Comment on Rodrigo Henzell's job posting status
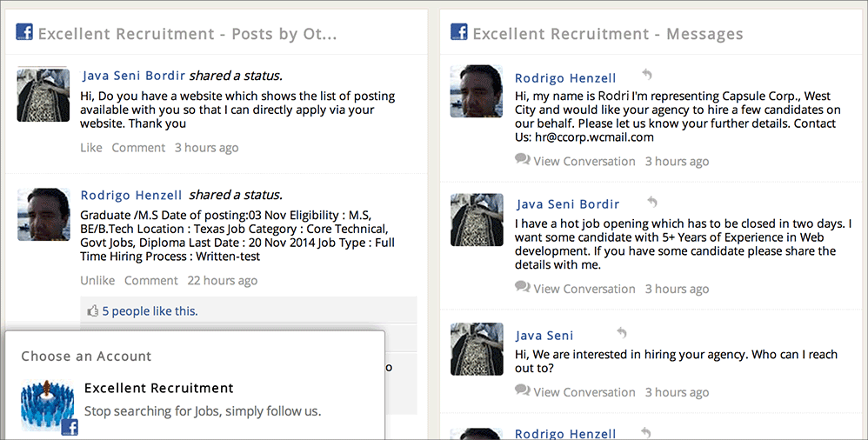This screenshot has width=868, height=440. pyautogui.click(x=151, y=281)
